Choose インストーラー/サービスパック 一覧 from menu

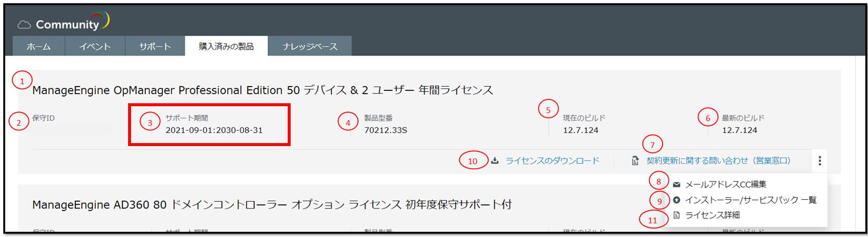[x=751, y=200]
